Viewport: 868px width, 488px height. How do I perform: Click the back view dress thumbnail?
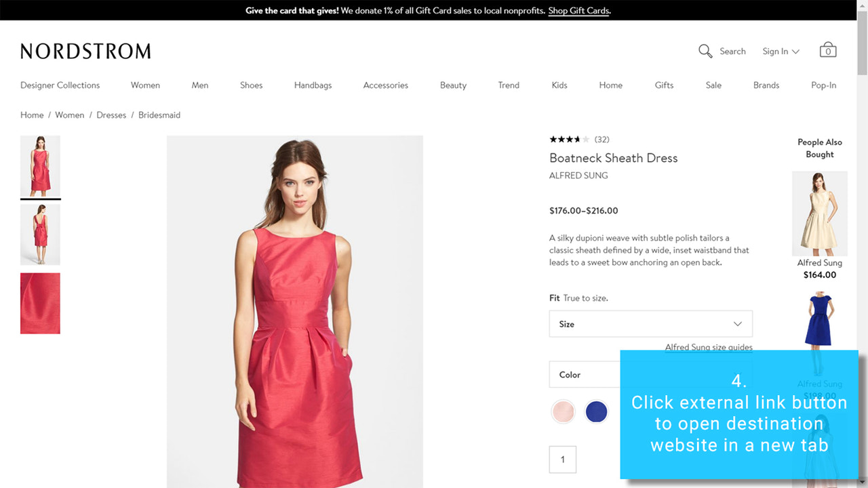(40, 234)
